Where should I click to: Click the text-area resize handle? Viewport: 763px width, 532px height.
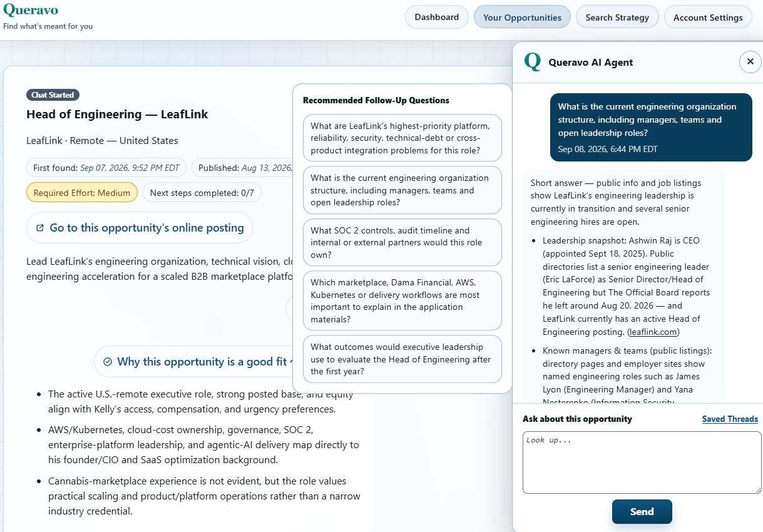click(x=757, y=489)
